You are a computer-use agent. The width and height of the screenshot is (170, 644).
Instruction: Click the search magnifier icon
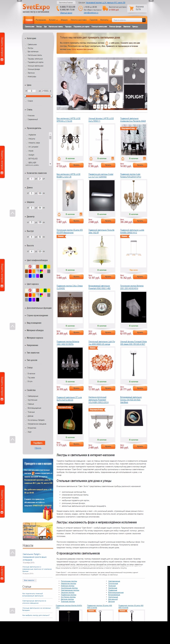144,20
